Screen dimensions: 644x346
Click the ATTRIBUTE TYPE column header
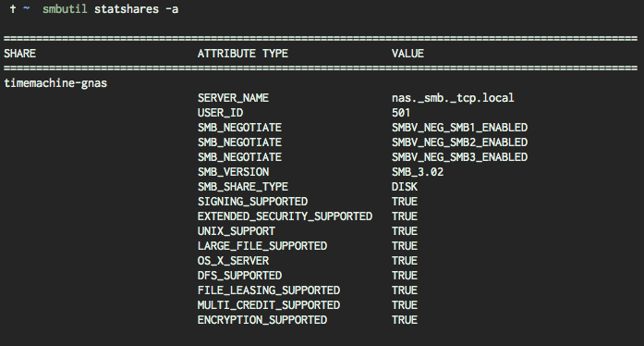click(243, 54)
